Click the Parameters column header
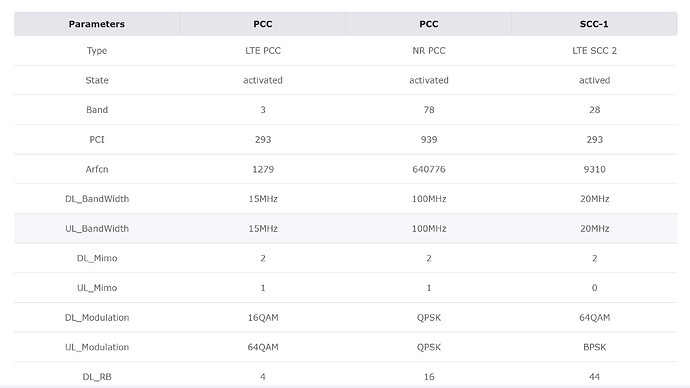This screenshot has height=388, width=690. coord(97,24)
